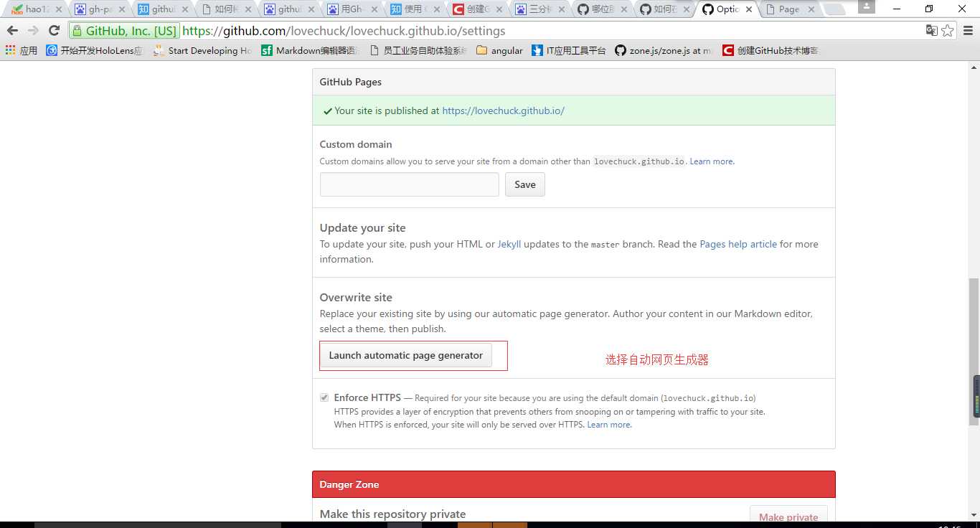The height and width of the screenshot is (528, 980).
Task: Open the Jekyll link
Action: click(x=509, y=244)
